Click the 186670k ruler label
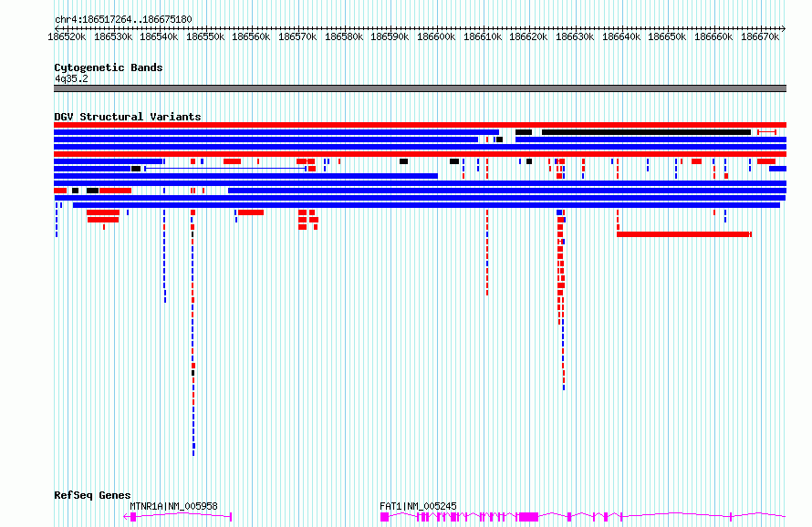The height and width of the screenshot is (527, 812). click(760, 36)
